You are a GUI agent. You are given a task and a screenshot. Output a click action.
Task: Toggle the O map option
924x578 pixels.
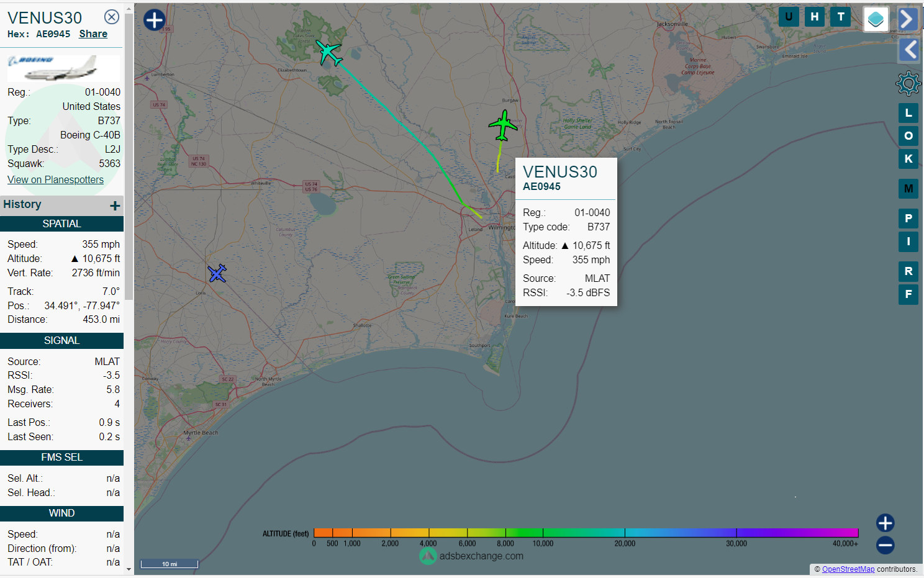[x=908, y=136]
